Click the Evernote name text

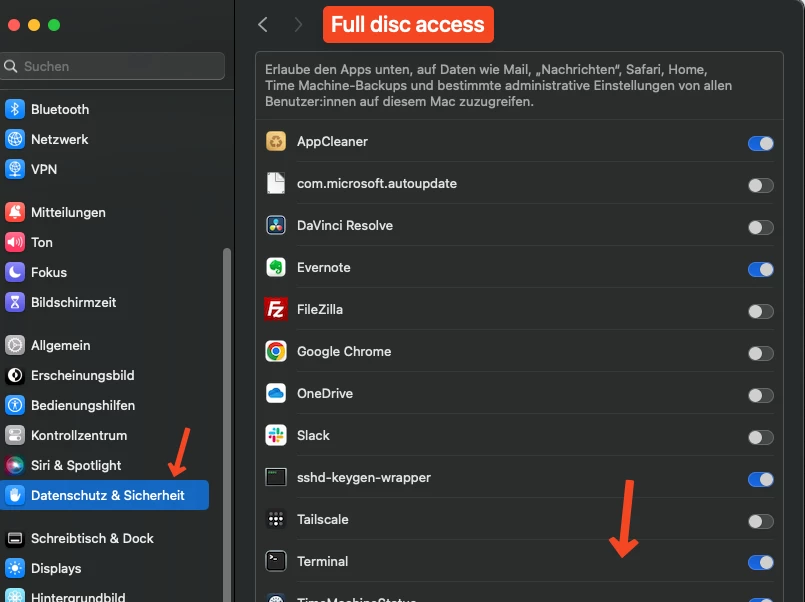tap(323, 267)
